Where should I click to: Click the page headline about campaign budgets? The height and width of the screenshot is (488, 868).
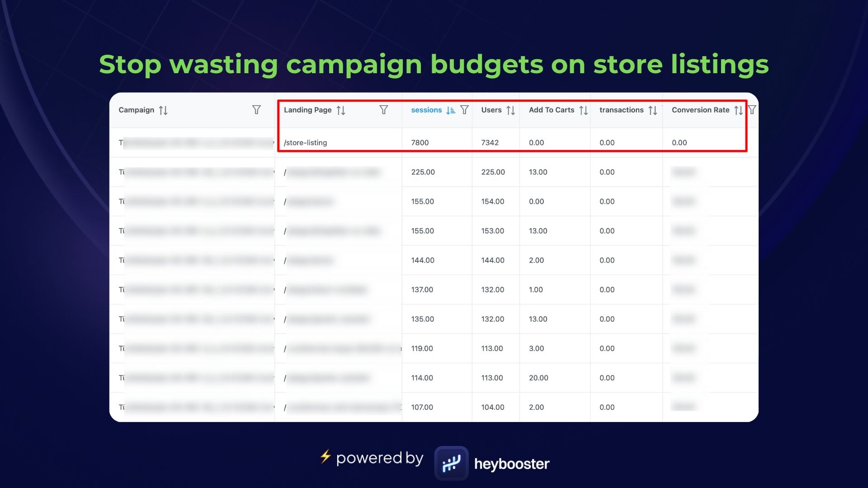[434, 64]
